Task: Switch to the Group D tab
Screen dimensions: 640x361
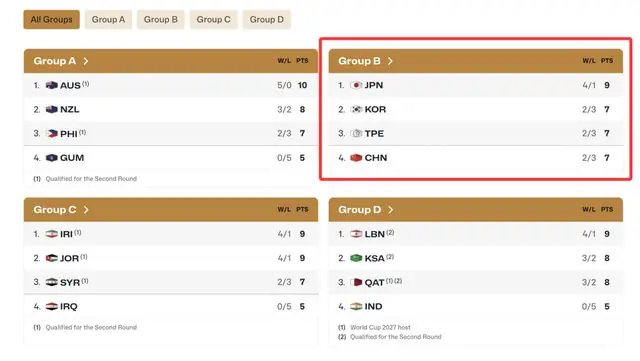Action: tap(267, 20)
